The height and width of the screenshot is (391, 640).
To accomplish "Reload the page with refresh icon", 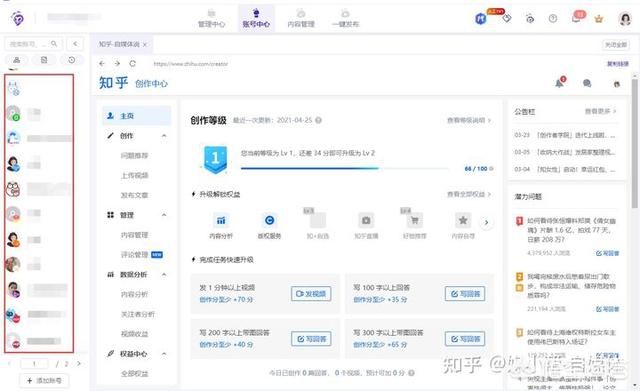I will 132,64.
